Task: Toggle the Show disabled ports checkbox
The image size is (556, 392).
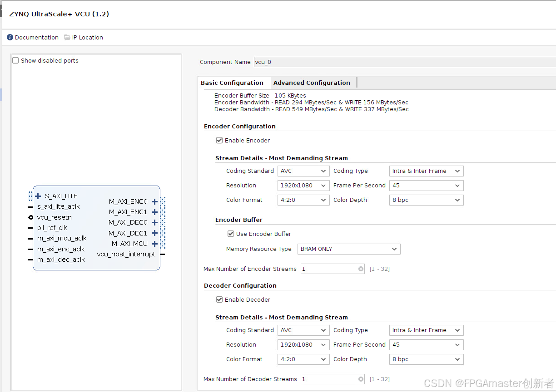Action: coord(15,60)
